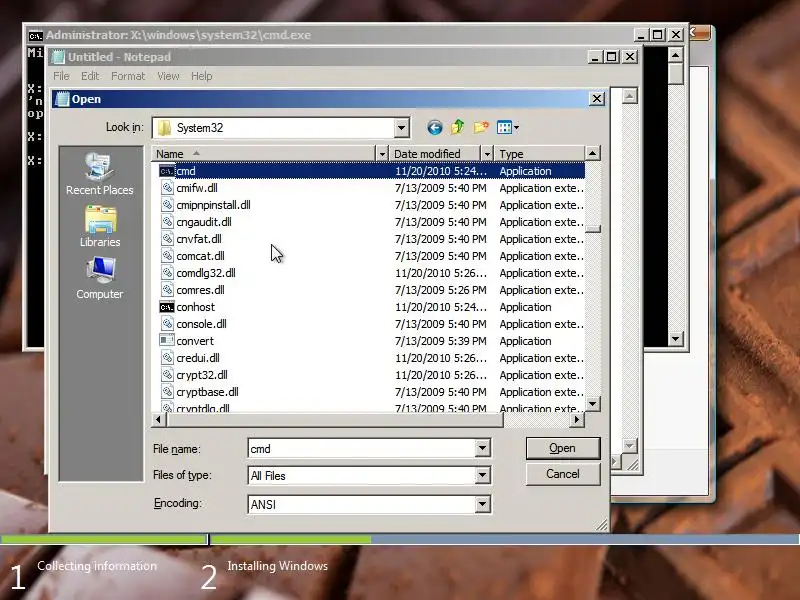Open Notepad Edit menu
Screen dimensions: 800x600
90,76
